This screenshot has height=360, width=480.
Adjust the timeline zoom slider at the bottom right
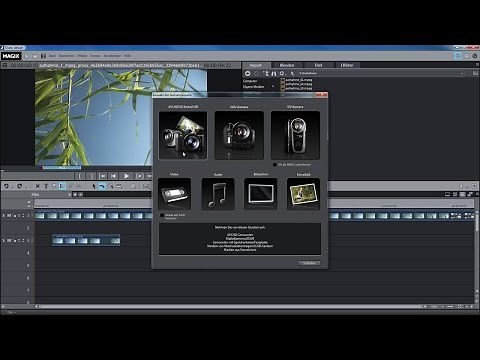(450, 306)
